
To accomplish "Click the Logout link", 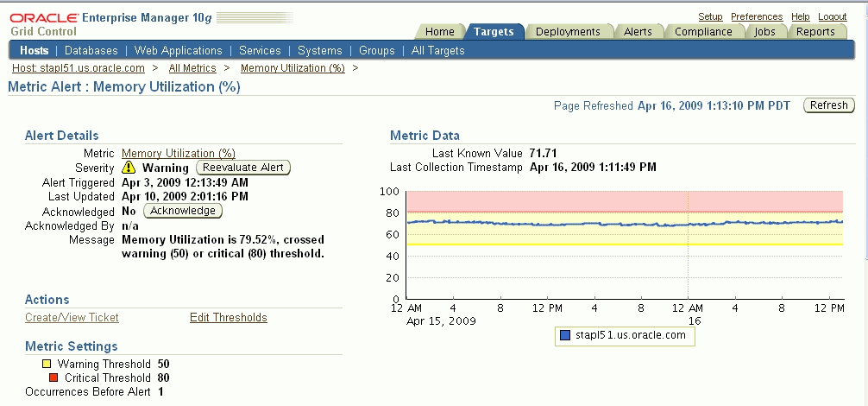I will coord(833,16).
